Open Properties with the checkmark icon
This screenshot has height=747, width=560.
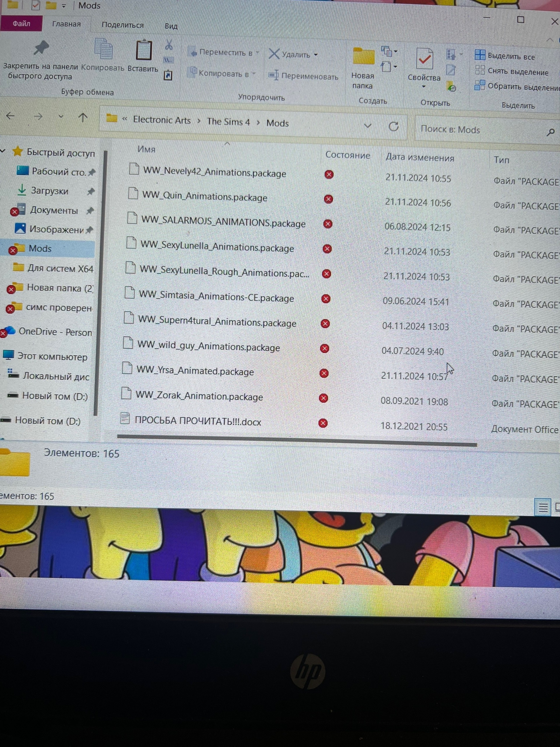tap(424, 59)
